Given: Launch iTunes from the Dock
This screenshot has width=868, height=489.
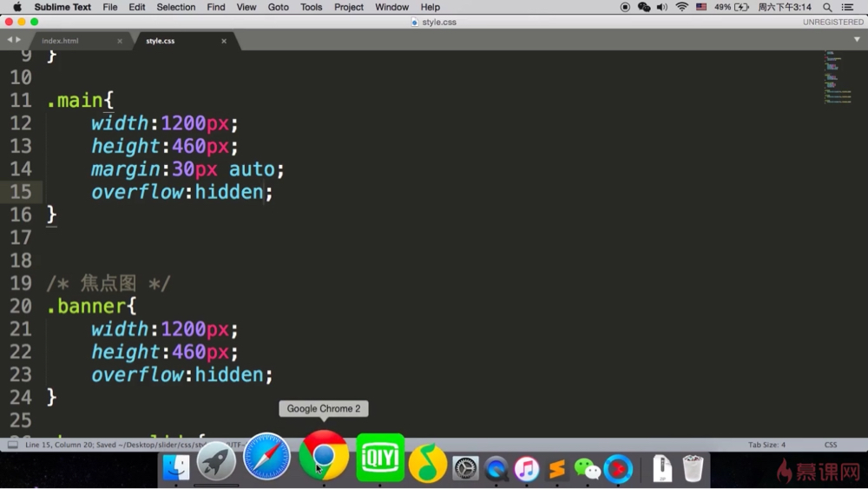Looking at the screenshot, I should 527,468.
